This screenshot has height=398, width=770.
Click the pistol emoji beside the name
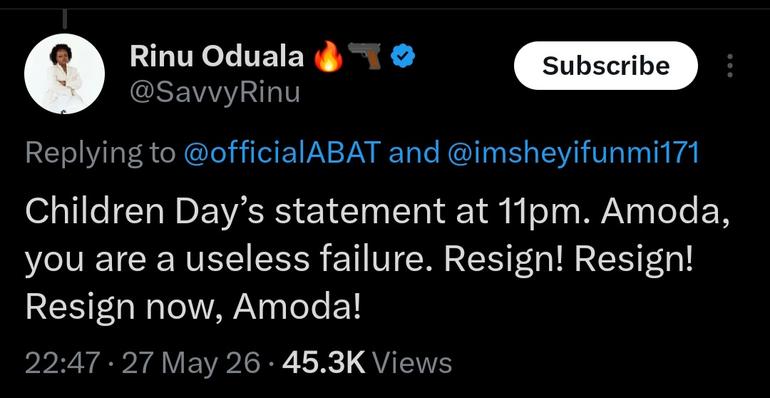[365, 56]
